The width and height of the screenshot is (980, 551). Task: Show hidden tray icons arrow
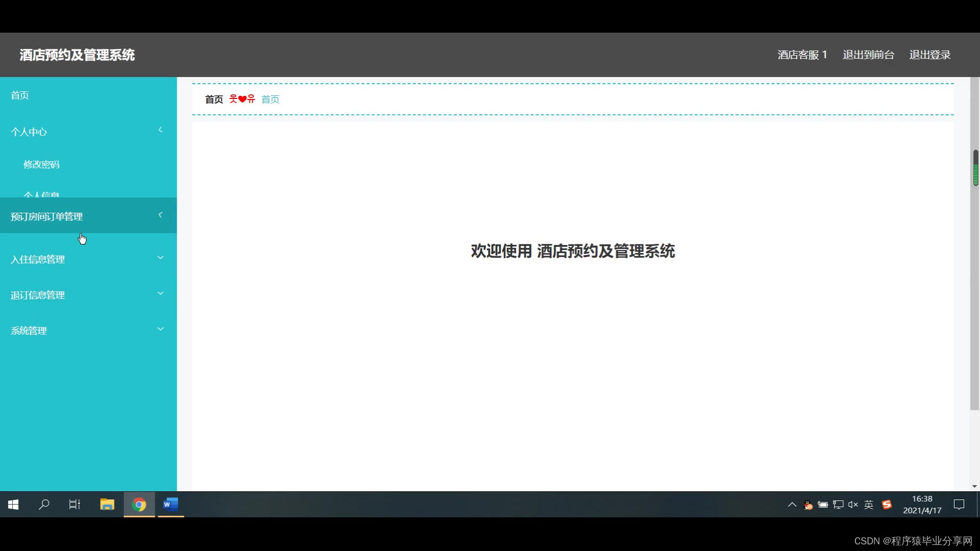792,505
